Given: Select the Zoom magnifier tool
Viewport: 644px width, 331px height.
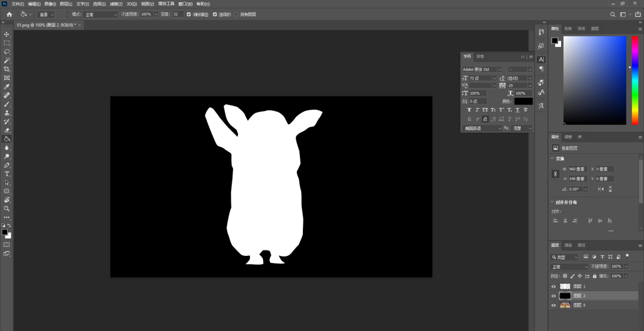Looking at the screenshot, I should [x=7, y=209].
